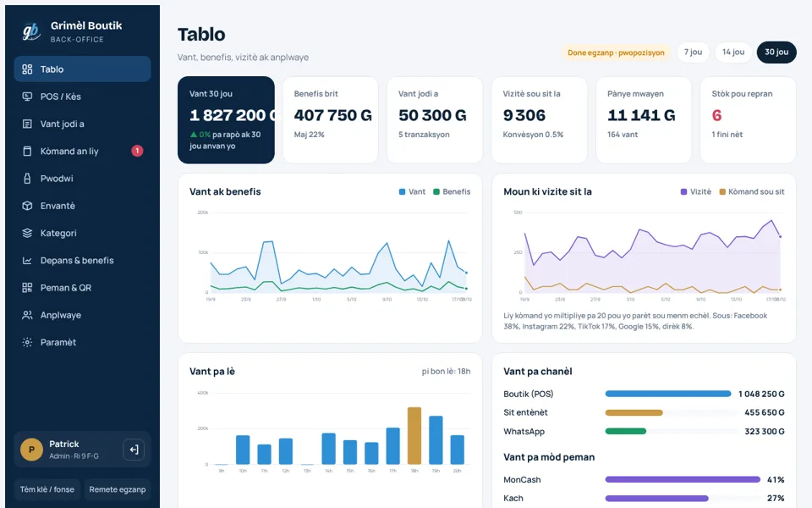
Task: Select Kategori in the sidebar
Action: (x=82, y=233)
